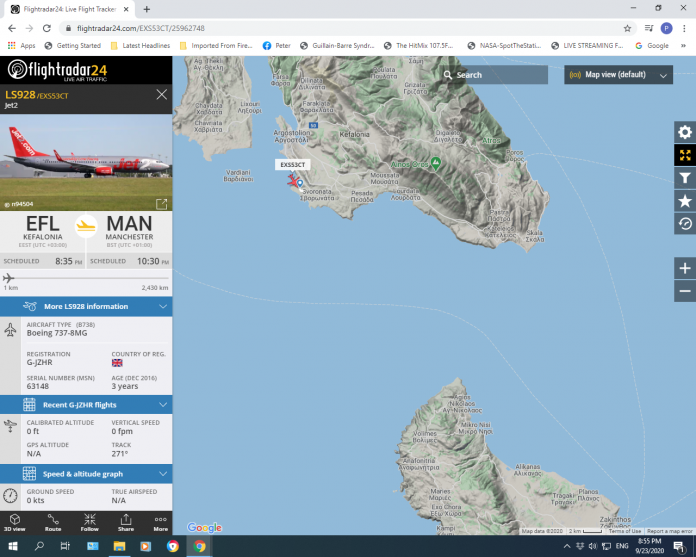696x557 pixels.
Task: Zoom out the map with minus button
Action: coord(685,291)
